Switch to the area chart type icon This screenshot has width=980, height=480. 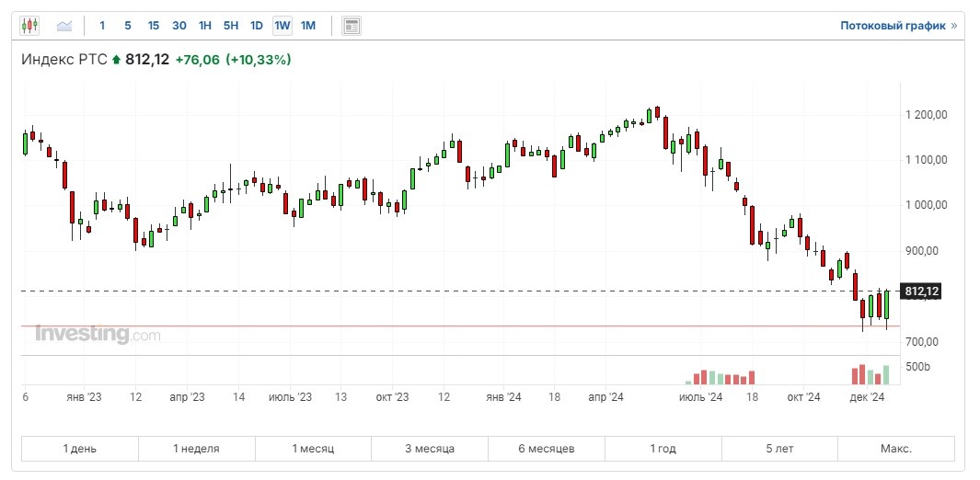click(64, 26)
